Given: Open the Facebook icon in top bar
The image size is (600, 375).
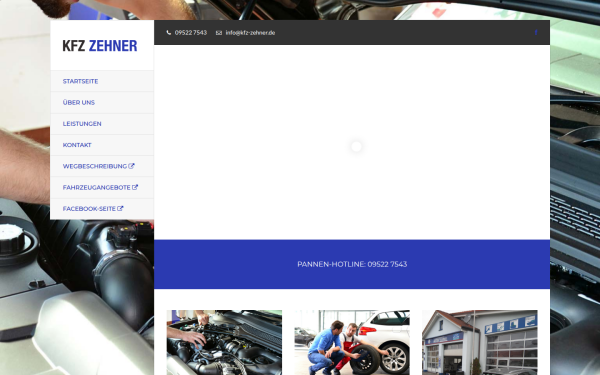Looking at the screenshot, I should [536, 33].
